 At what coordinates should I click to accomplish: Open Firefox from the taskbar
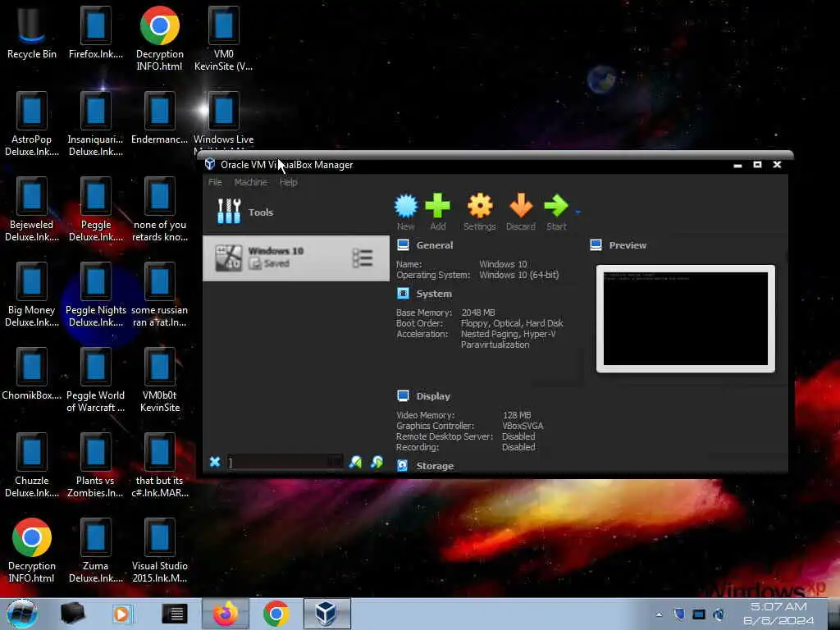tap(226, 614)
